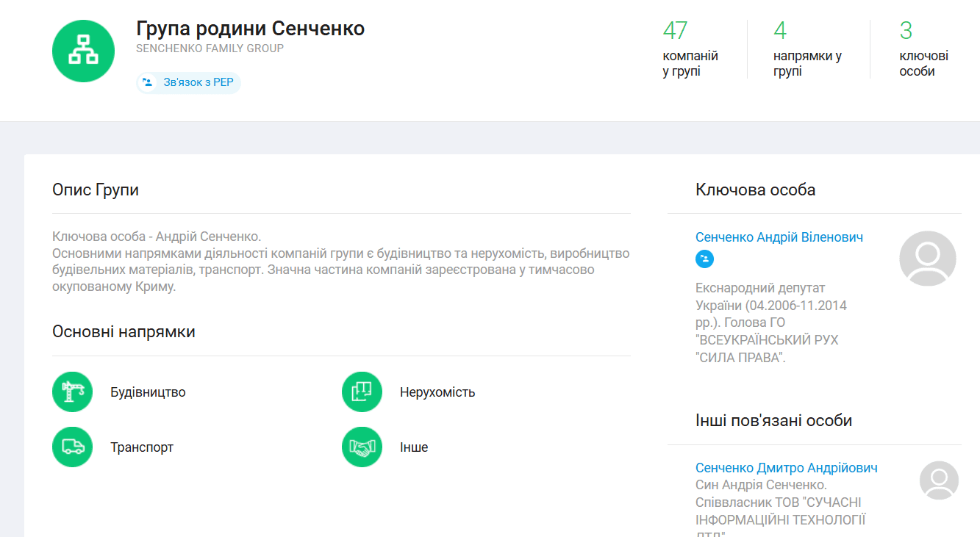Image resolution: width=980 pixels, height=537 pixels.
Task: Click the blue PEP icon under Сенченко Андрій Віленович
Action: pyautogui.click(x=704, y=259)
